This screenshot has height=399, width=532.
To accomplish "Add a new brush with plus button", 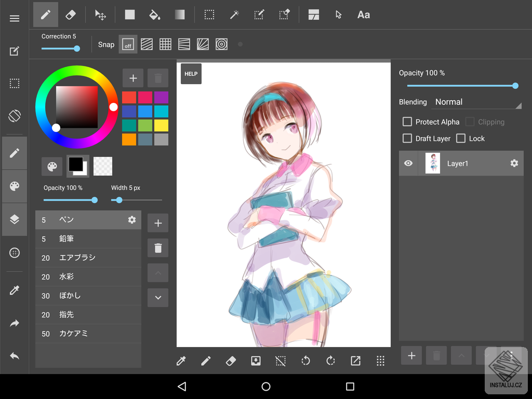I will pos(158,223).
